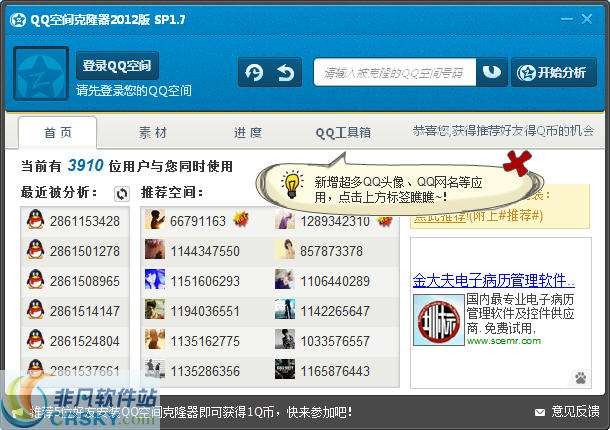
Task: Open recommended space 1165876443
Action: (x=335, y=371)
